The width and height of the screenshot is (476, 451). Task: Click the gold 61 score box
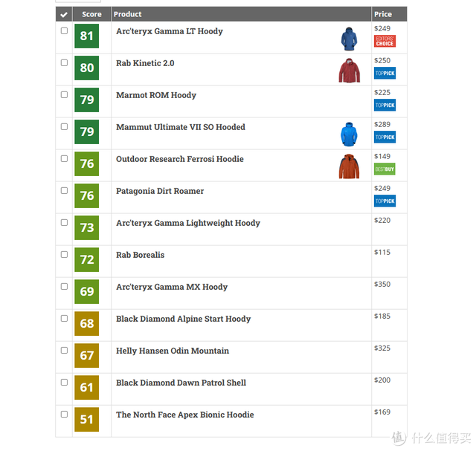coord(86,388)
